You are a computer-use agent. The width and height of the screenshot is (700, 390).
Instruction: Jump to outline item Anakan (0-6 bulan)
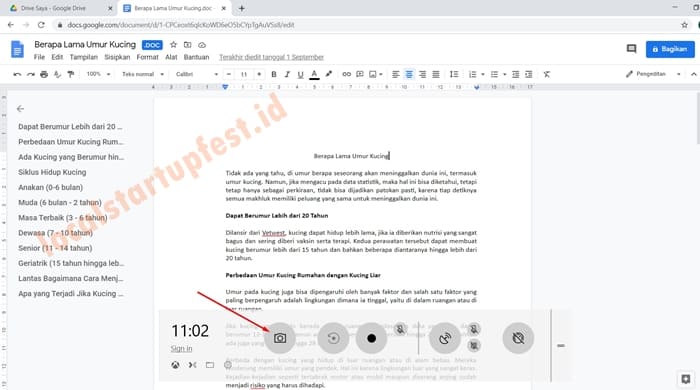click(50, 187)
